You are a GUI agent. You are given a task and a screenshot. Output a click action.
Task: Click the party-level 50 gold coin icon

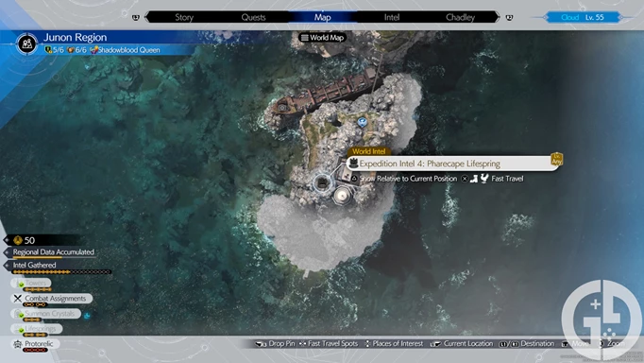18,240
